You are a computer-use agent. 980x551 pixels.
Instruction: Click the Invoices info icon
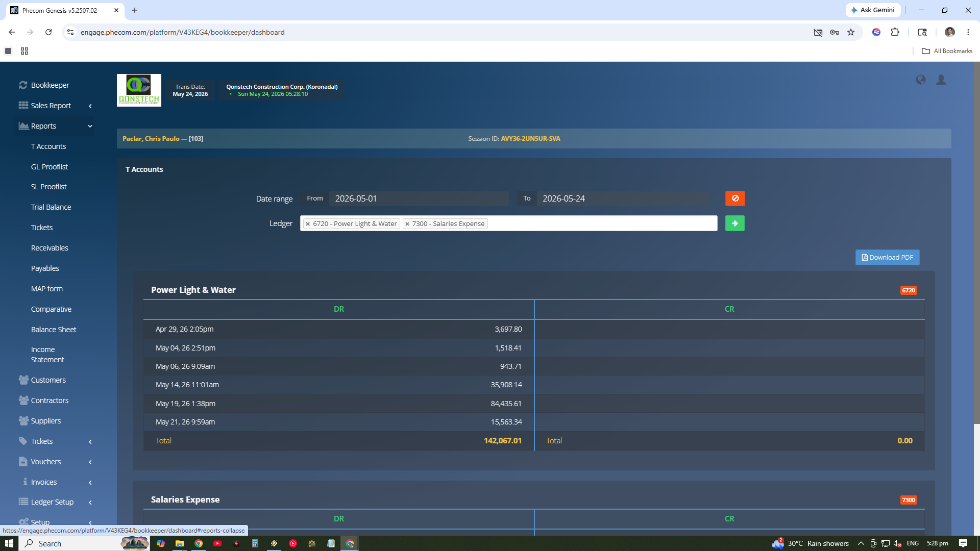[25, 482]
